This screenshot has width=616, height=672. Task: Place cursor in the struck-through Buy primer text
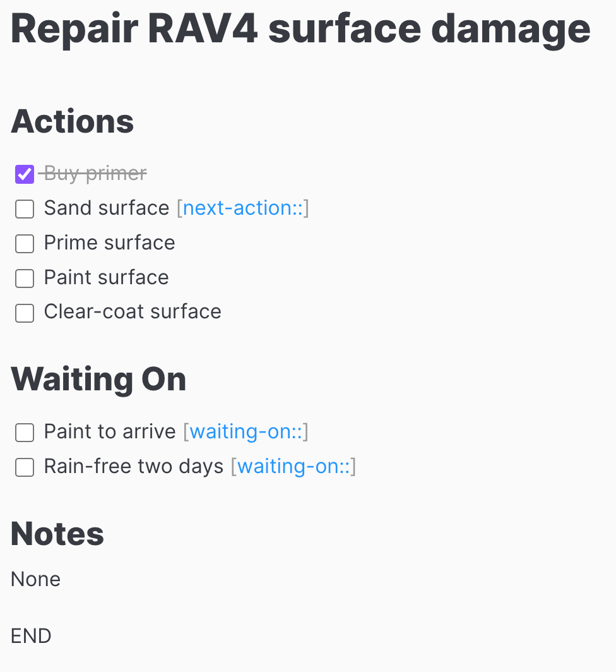(x=95, y=174)
